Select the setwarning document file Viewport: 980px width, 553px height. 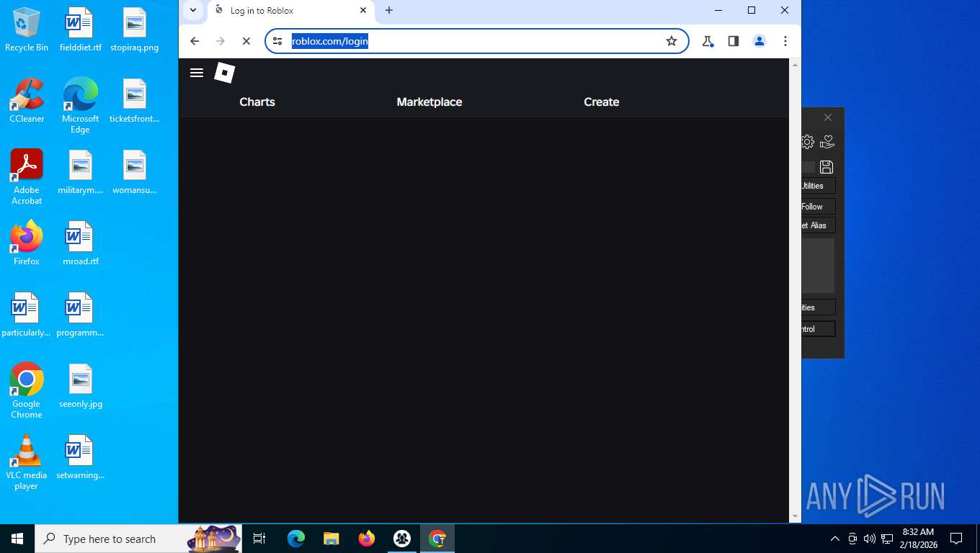coord(80,457)
